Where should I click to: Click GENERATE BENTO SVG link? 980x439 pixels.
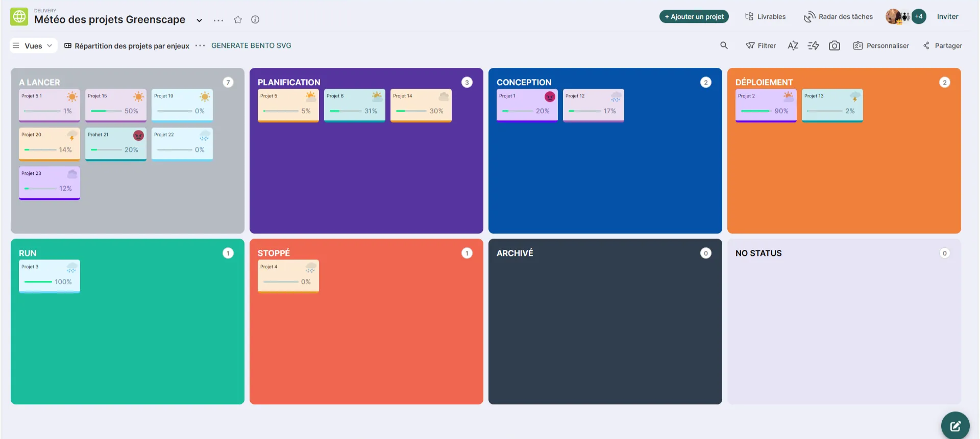pos(251,46)
